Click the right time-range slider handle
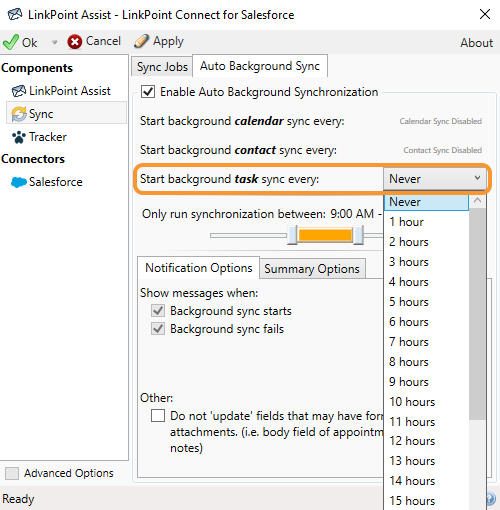The height and width of the screenshot is (510, 500). [358, 235]
